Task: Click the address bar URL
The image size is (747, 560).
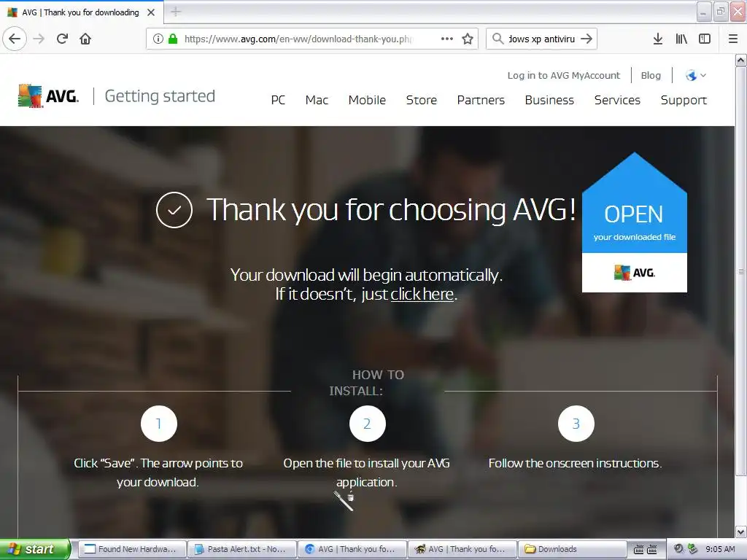Action: coord(298,39)
